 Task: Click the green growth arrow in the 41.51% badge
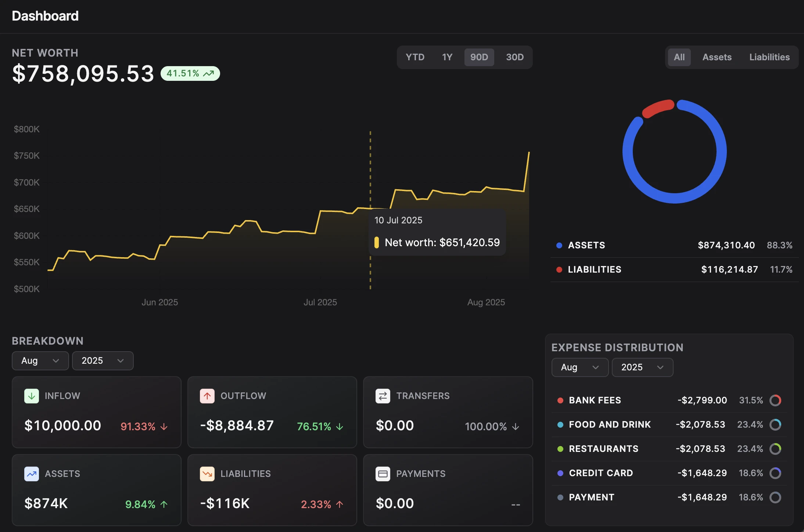[x=208, y=73]
